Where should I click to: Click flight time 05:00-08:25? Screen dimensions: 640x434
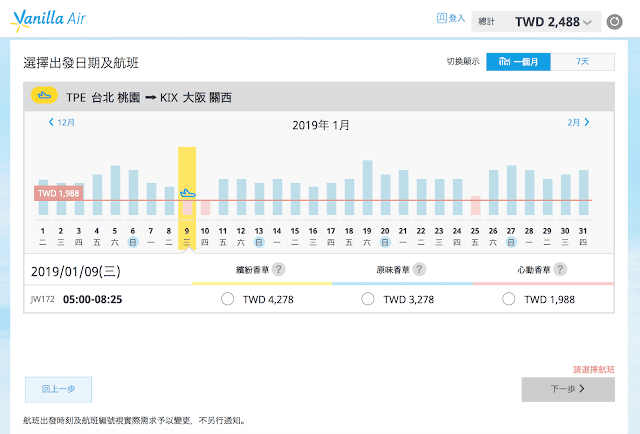click(x=92, y=299)
